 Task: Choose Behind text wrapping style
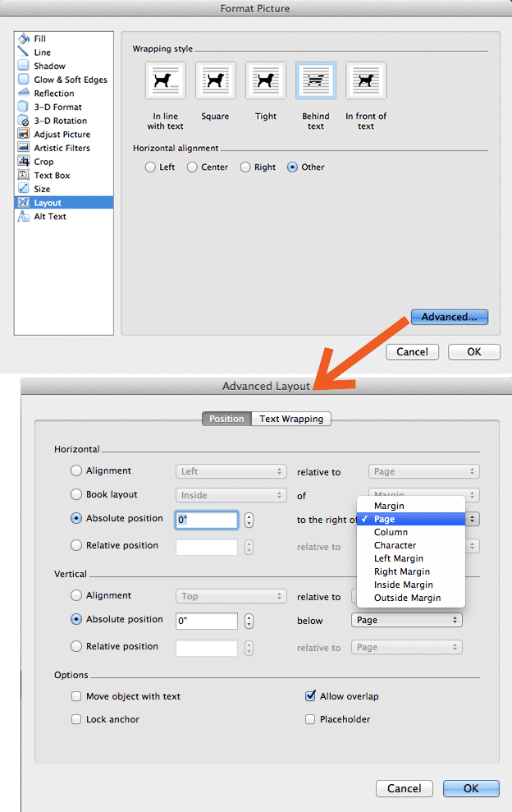[x=316, y=80]
